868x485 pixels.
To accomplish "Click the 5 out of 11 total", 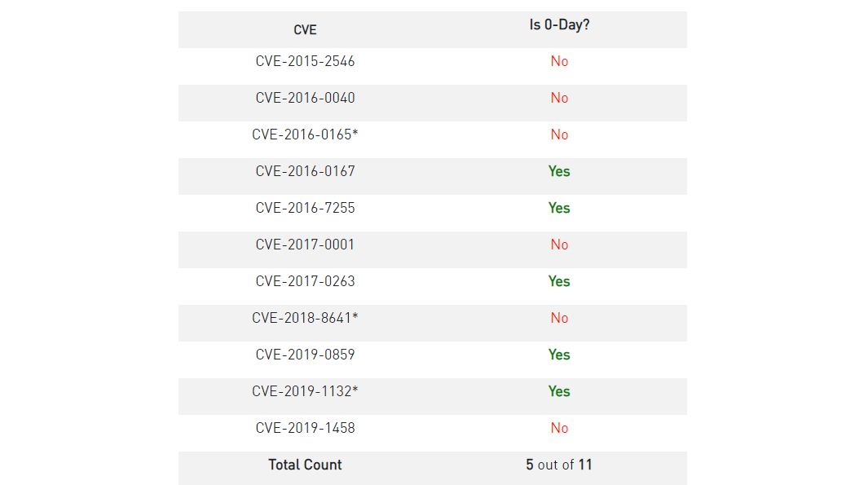I will coord(559,465).
